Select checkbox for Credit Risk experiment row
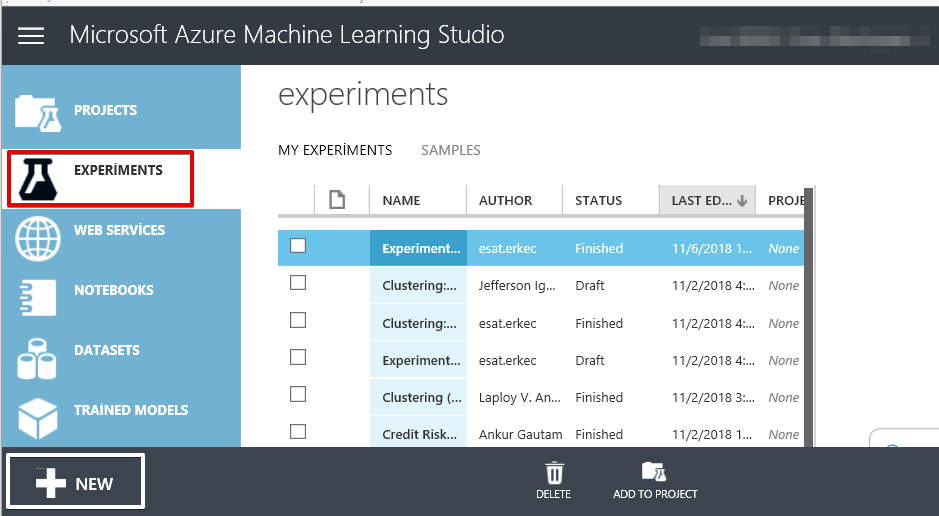This screenshot has height=516, width=939. click(298, 432)
